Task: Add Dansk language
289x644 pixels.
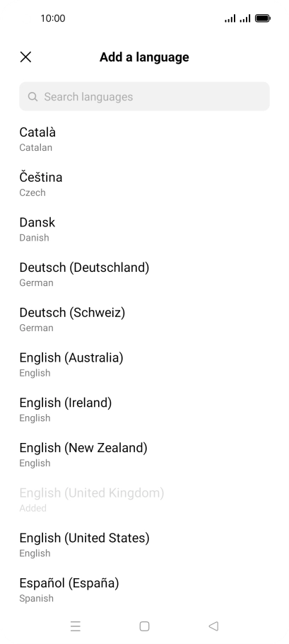Action: click(x=144, y=229)
